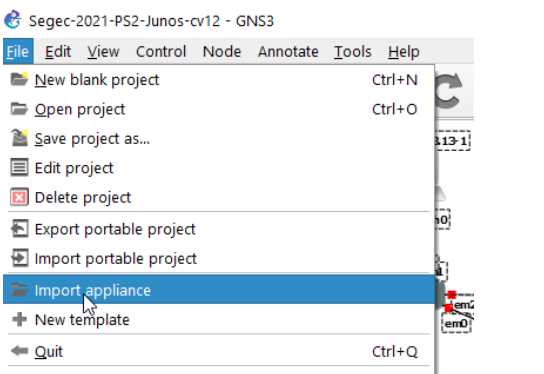
Task: Click the Import portable project arrow icon
Action: click(19, 258)
